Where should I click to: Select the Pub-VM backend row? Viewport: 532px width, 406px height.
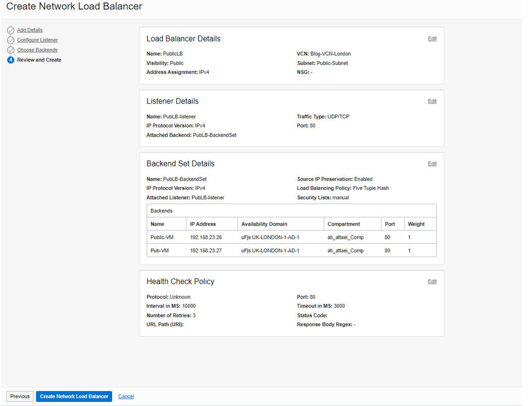tap(292, 250)
